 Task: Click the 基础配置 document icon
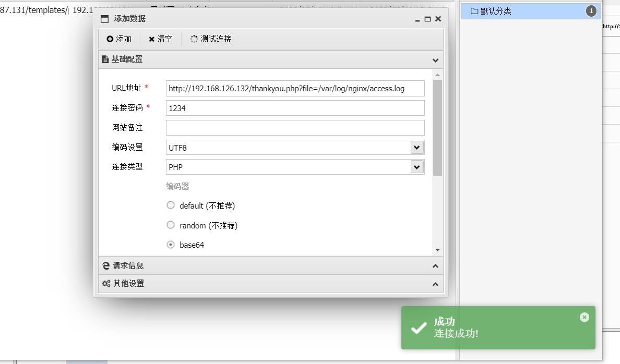point(105,59)
